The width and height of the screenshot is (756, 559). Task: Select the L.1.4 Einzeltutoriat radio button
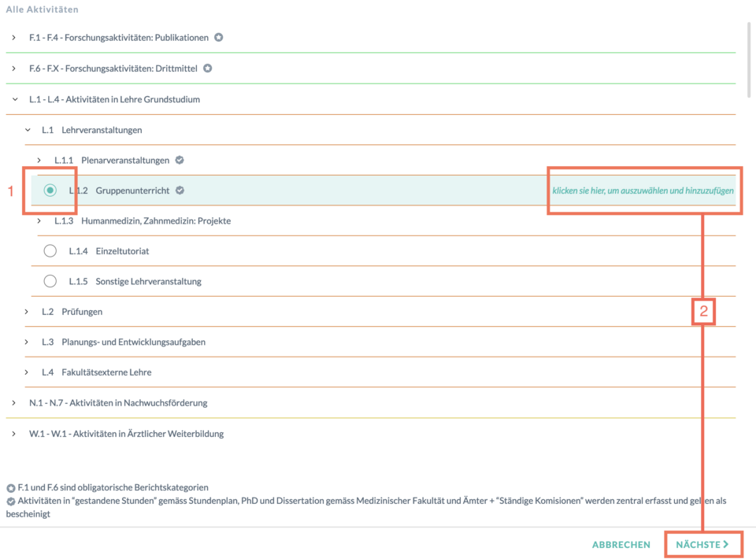[x=50, y=251]
